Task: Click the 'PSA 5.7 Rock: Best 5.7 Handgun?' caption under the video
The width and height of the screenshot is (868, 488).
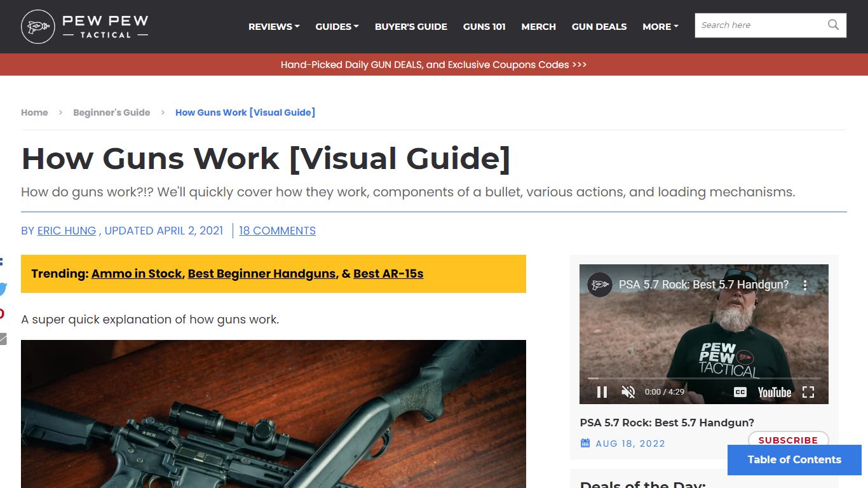Action: tap(667, 423)
